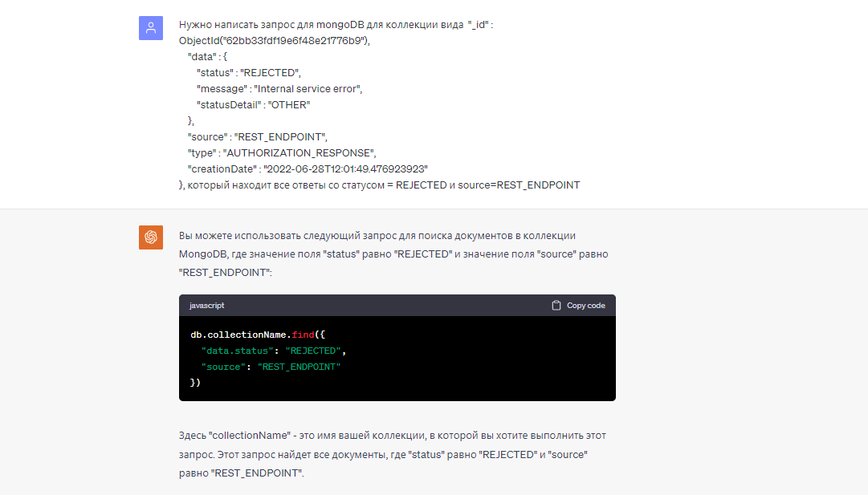Click the closing }) code line

[x=195, y=383]
